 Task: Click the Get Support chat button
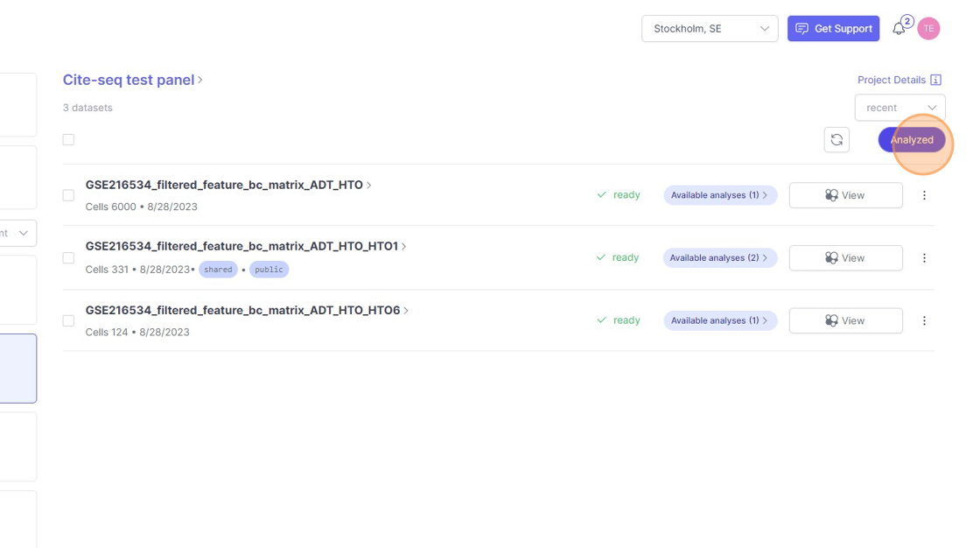coord(833,29)
